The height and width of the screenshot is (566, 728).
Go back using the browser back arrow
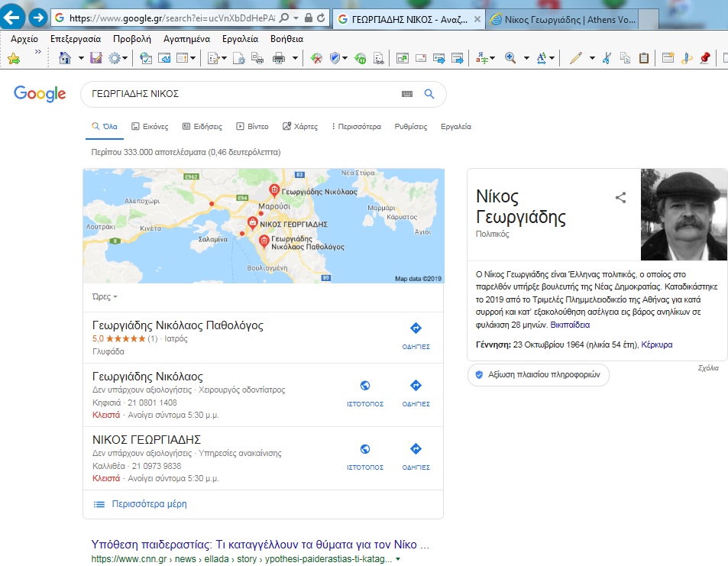click(14, 17)
